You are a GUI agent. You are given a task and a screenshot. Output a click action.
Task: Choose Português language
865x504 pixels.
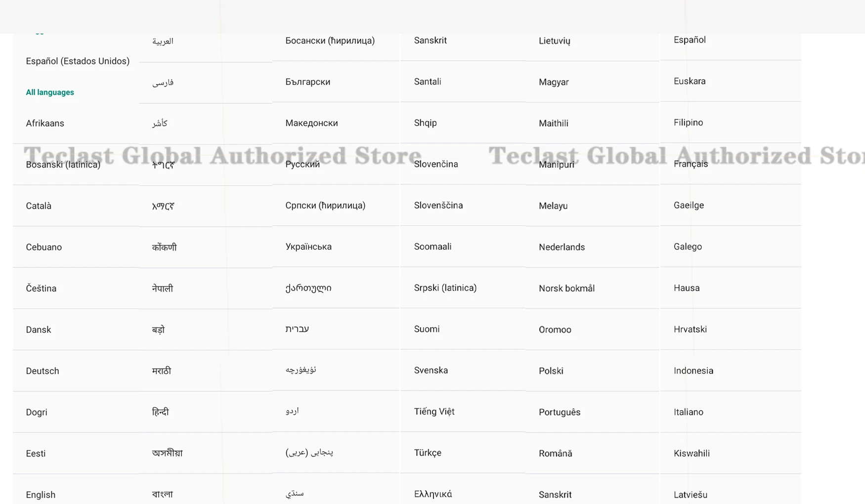coord(560,412)
